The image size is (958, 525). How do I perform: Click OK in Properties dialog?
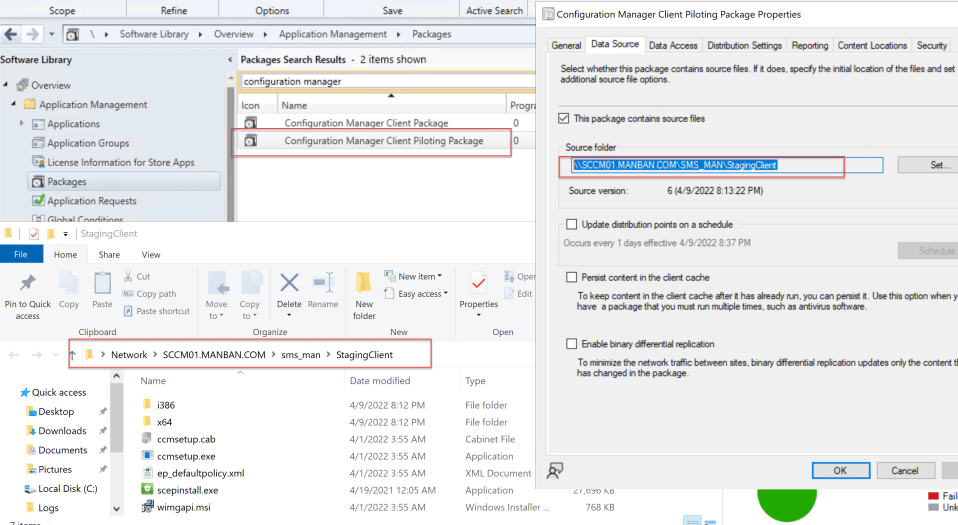tap(841, 470)
